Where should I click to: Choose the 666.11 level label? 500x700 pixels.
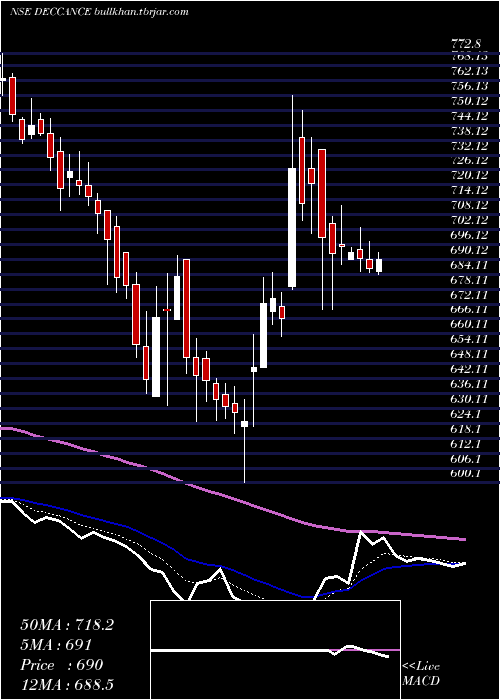click(469, 310)
